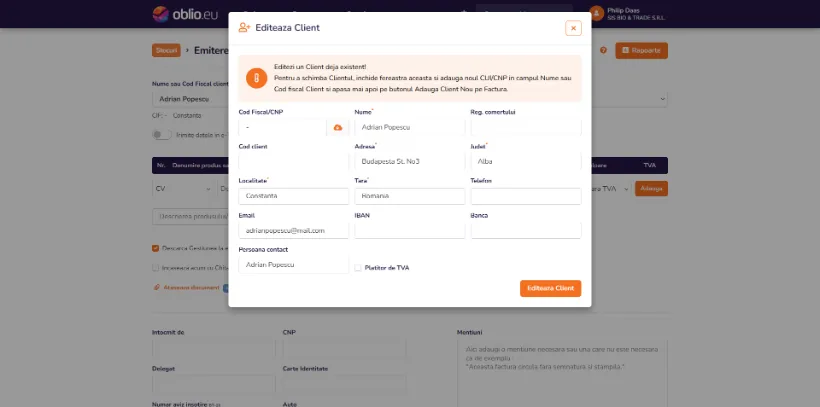Click the orange Adauga button
This screenshot has width=820, height=407.
point(651,188)
